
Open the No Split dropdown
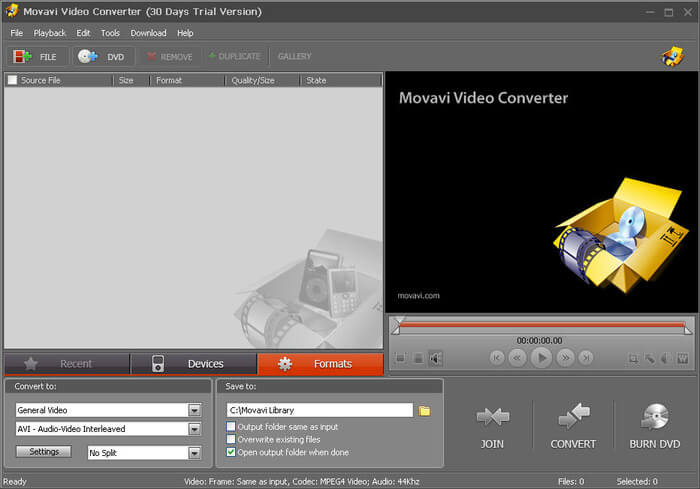[x=195, y=453]
